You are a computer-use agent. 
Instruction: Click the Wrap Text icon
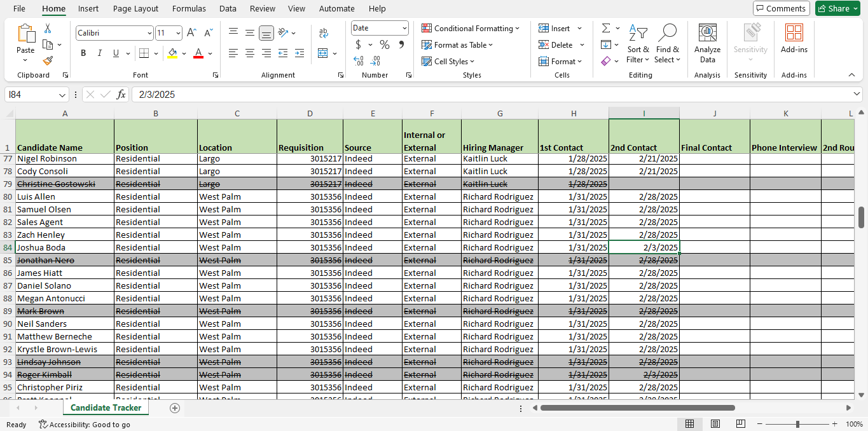323,33
